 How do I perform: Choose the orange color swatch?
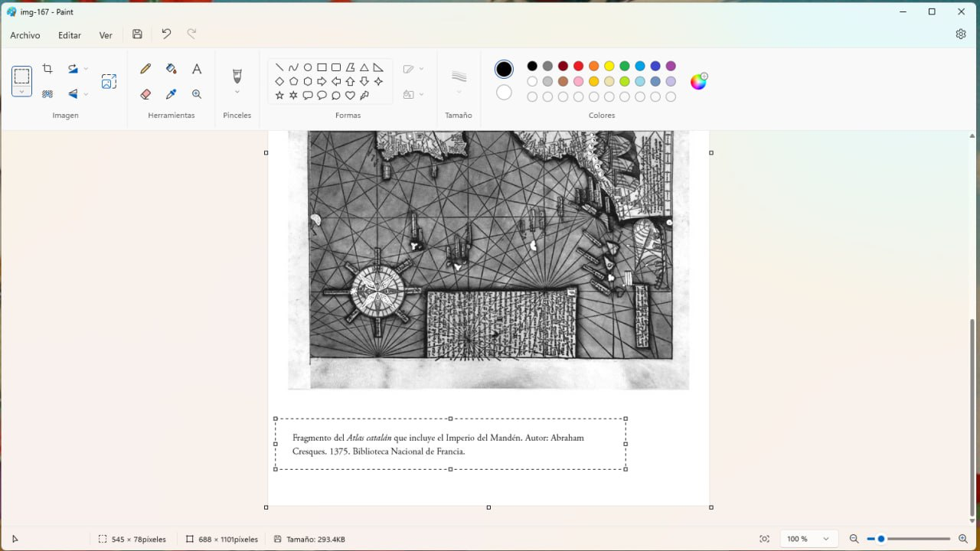593,67
